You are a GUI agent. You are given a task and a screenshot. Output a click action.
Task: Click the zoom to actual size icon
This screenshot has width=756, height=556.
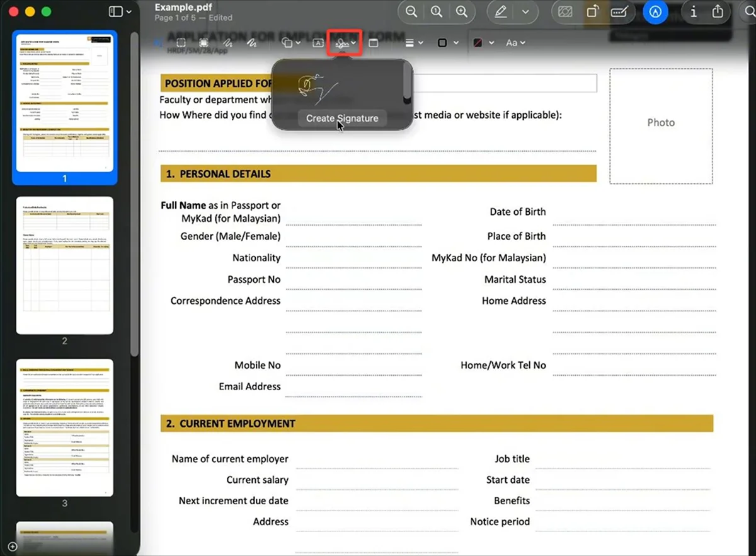(x=436, y=12)
